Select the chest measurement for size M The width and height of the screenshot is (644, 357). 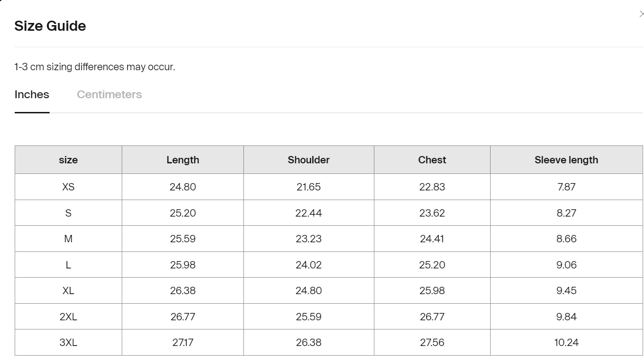click(432, 238)
